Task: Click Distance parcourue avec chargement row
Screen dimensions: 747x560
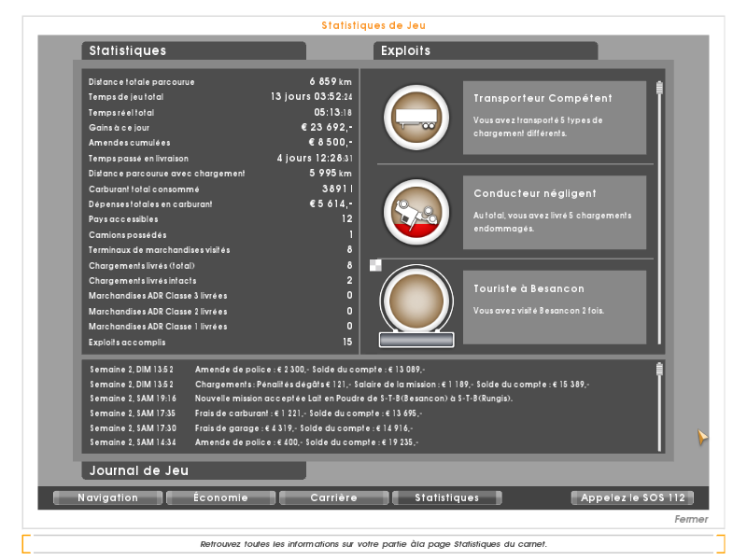Action: 220,174
